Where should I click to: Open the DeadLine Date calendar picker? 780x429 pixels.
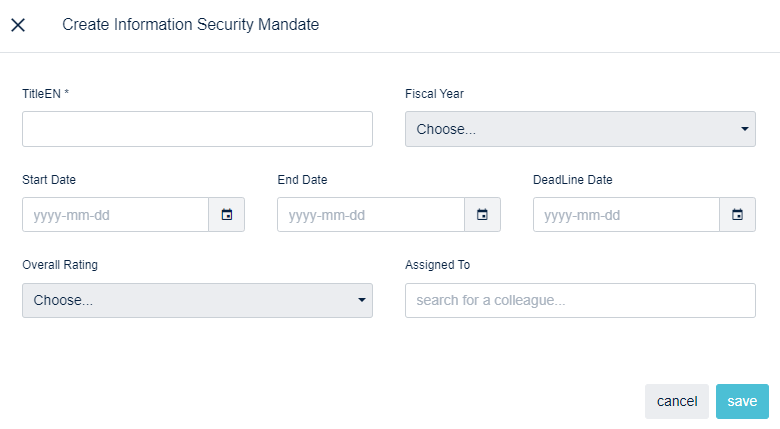click(x=738, y=215)
